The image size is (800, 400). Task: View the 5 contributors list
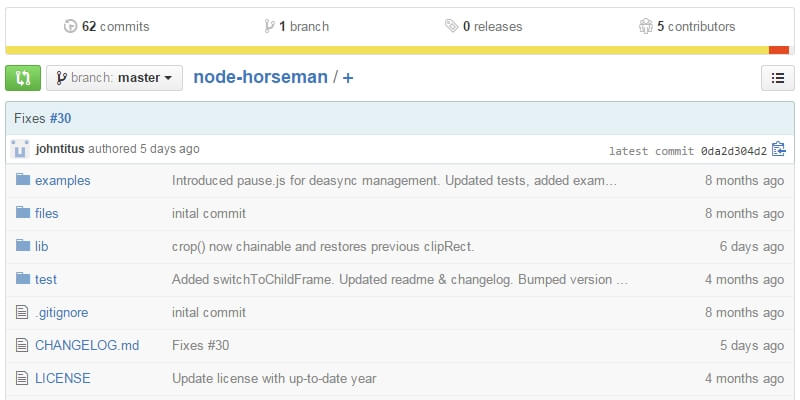pyautogui.click(x=686, y=27)
